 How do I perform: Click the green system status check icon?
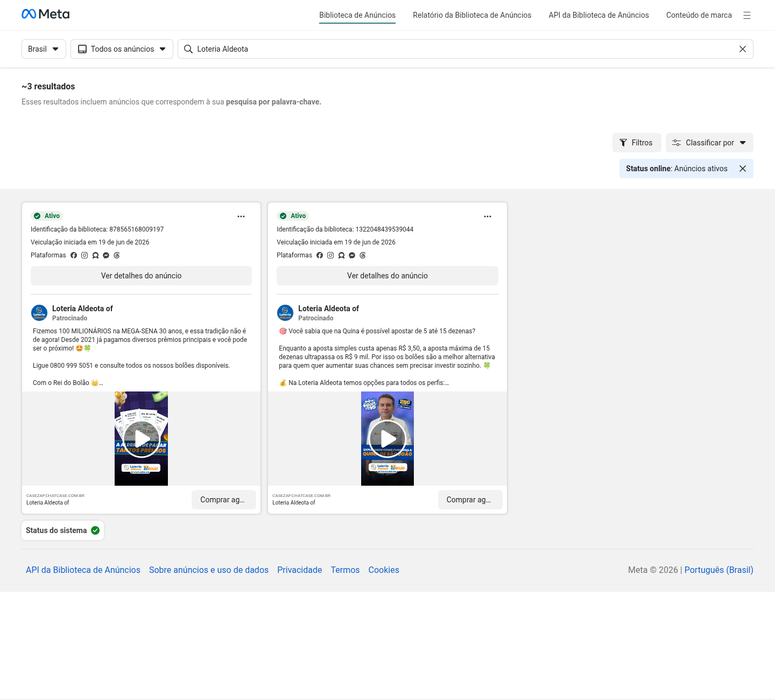click(95, 530)
